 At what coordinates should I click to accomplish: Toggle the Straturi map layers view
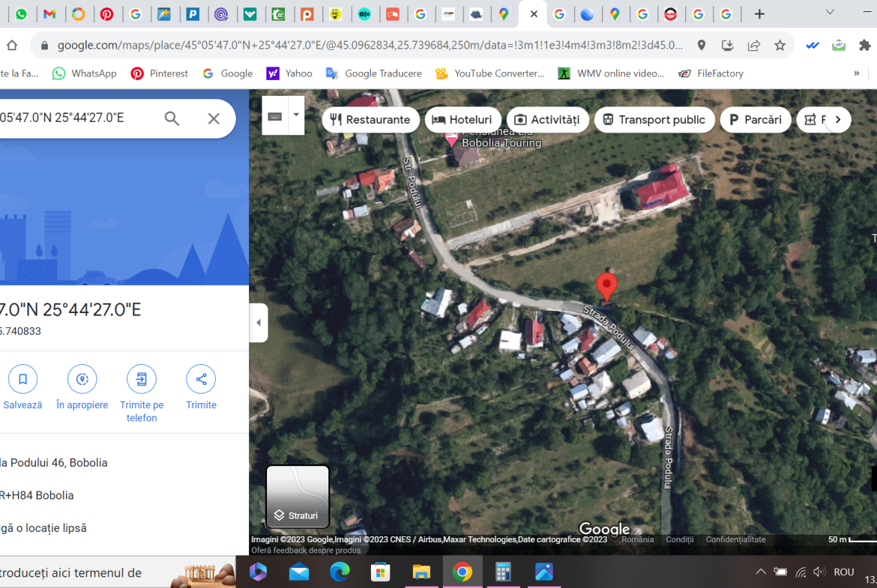point(298,497)
